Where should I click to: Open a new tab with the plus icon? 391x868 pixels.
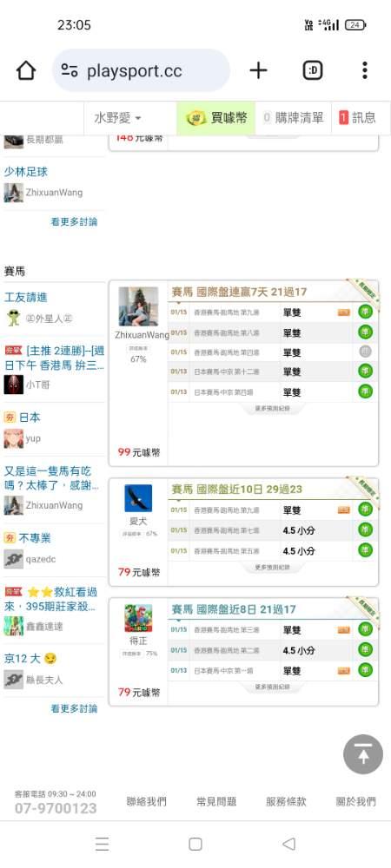(x=258, y=70)
